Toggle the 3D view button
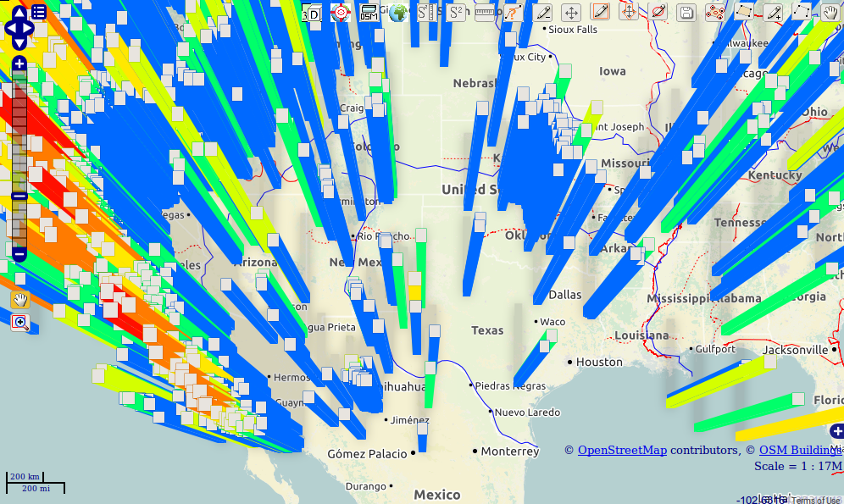Image resolution: width=844 pixels, height=504 pixels. [312, 13]
